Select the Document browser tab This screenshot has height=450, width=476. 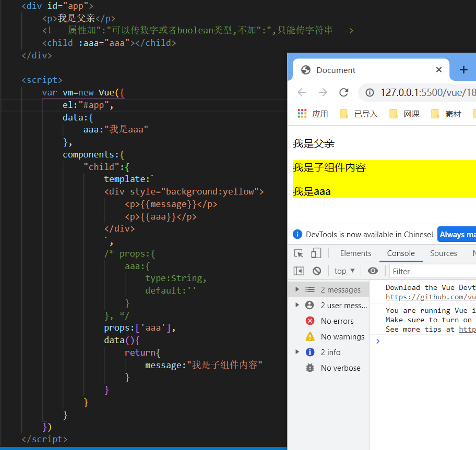point(371,70)
